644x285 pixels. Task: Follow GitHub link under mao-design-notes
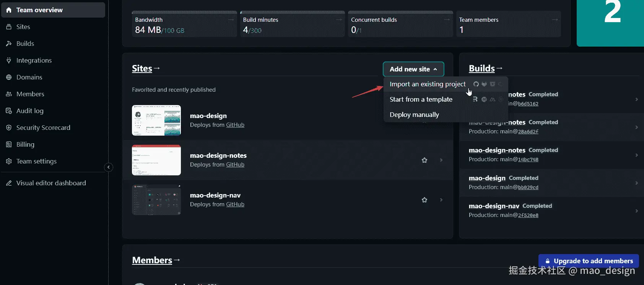pos(235,165)
